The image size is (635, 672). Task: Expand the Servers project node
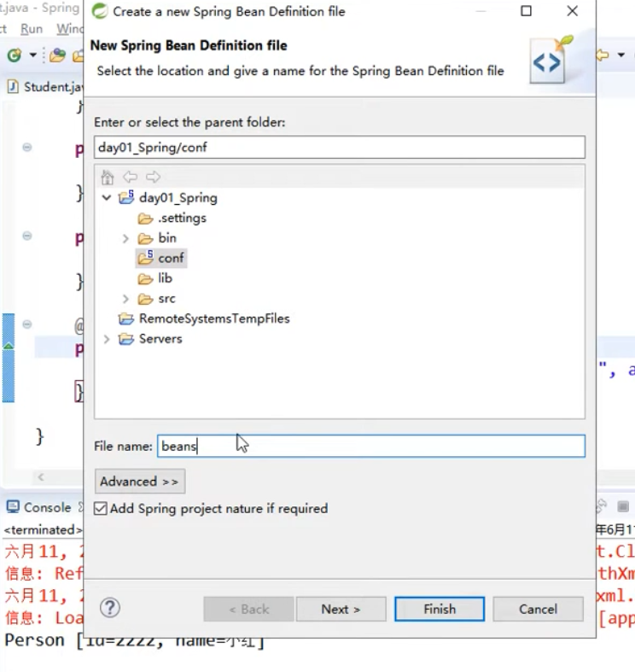(107, 339)
